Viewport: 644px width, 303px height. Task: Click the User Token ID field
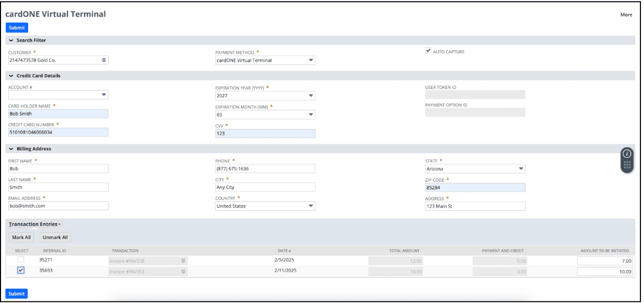[x=475, y=95]
